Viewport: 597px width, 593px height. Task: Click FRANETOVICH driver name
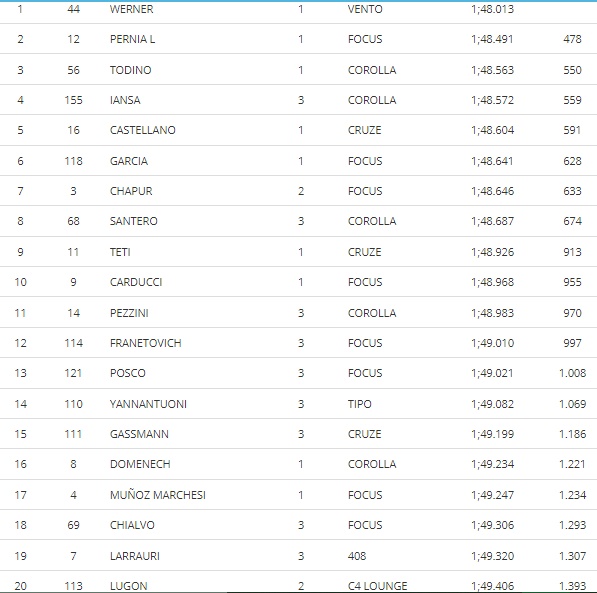click(x=145, y=343)
